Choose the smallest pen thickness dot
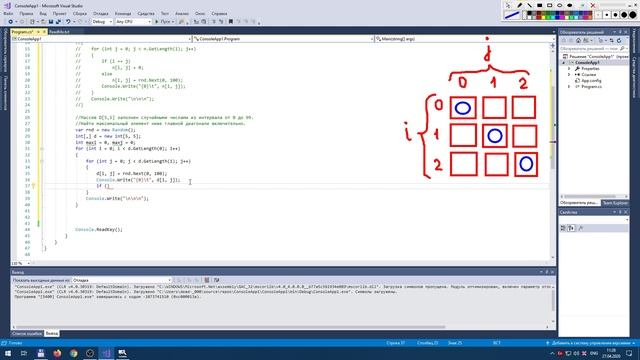 point(598,15)
